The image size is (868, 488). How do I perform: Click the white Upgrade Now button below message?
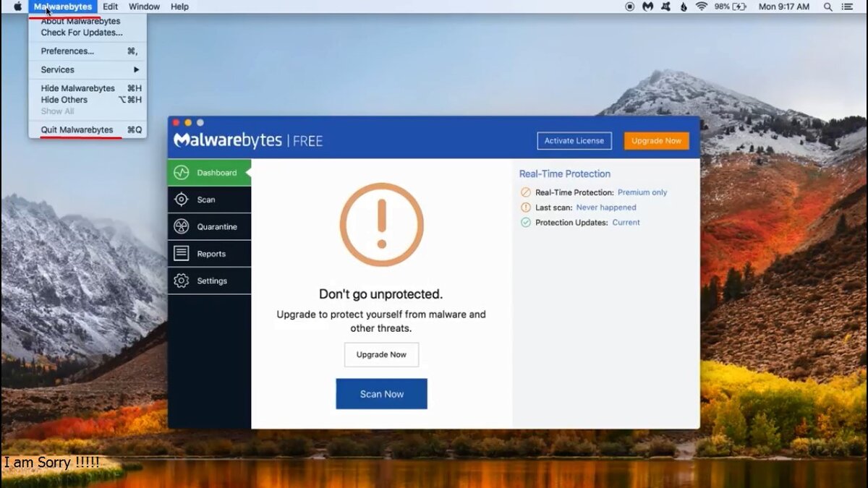pos(381,355)
